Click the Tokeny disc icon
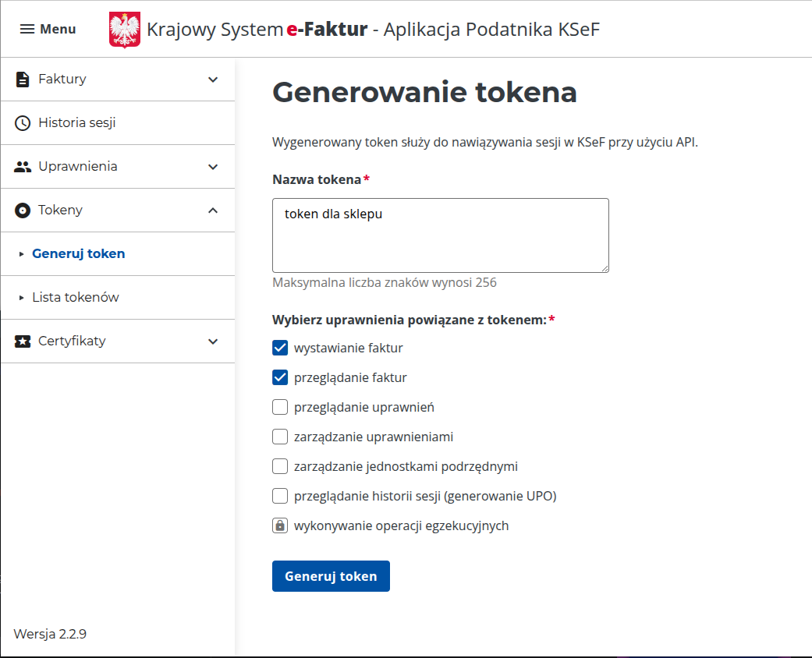 click(23, 210)
